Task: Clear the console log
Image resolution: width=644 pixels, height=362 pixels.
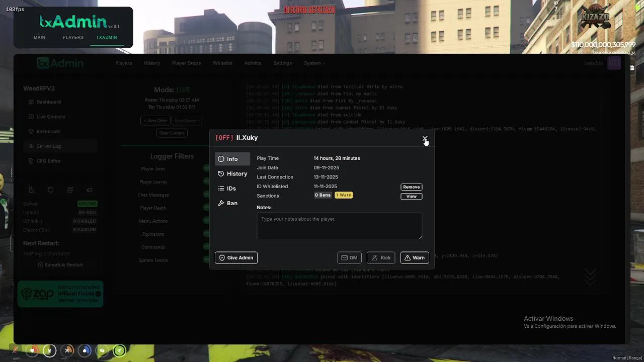Action: click(x=172, y=133)
